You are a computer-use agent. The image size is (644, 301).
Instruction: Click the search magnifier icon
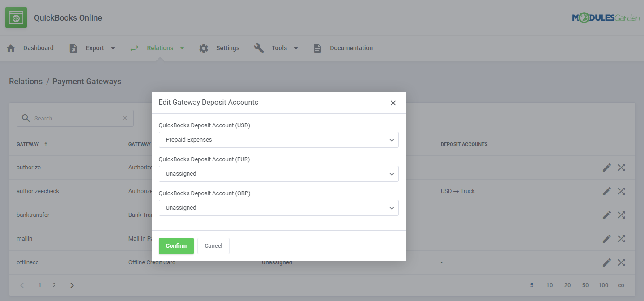pos(26,118)
